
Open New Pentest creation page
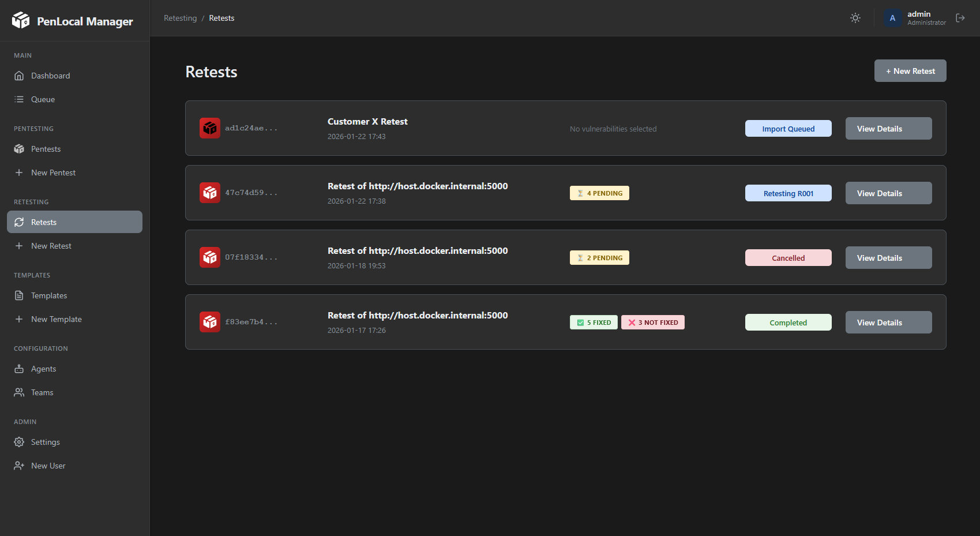(x=53, y=172)
